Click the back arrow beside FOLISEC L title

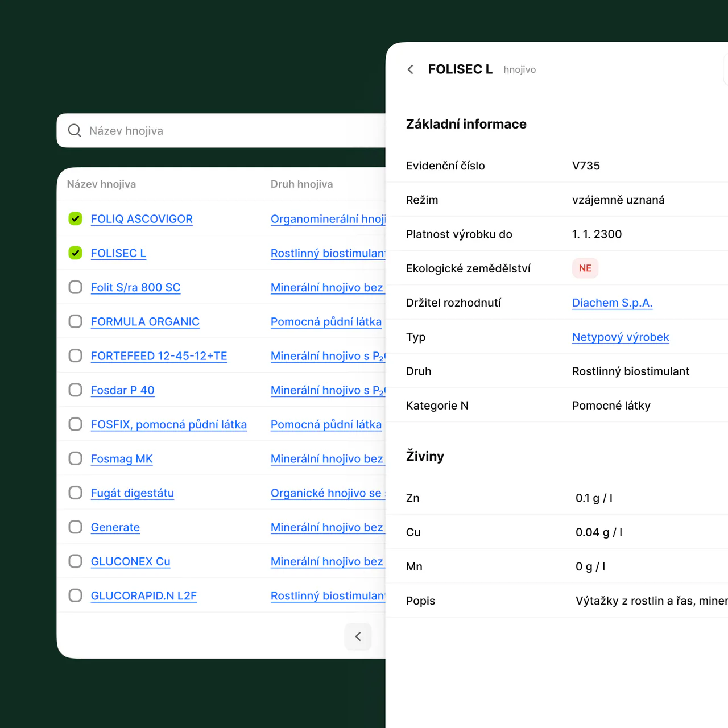tap(411, 69)
